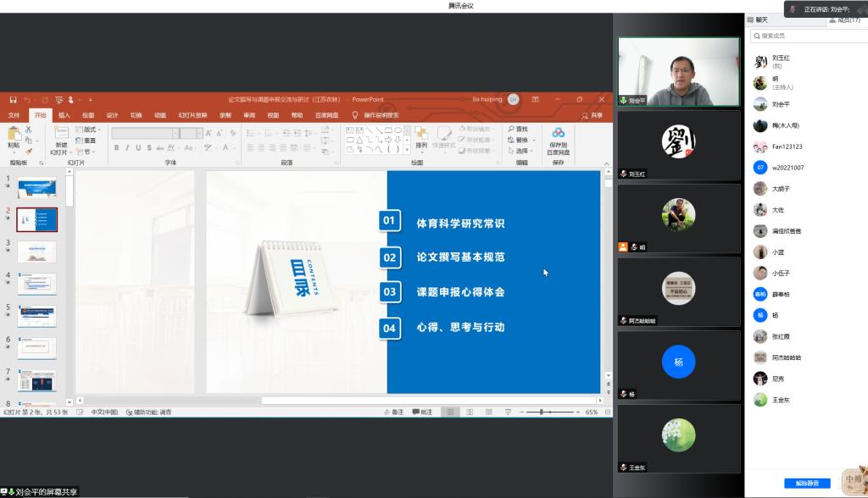
Task: Click the 排列 arrange icon
Action: (x=421, y=133)
